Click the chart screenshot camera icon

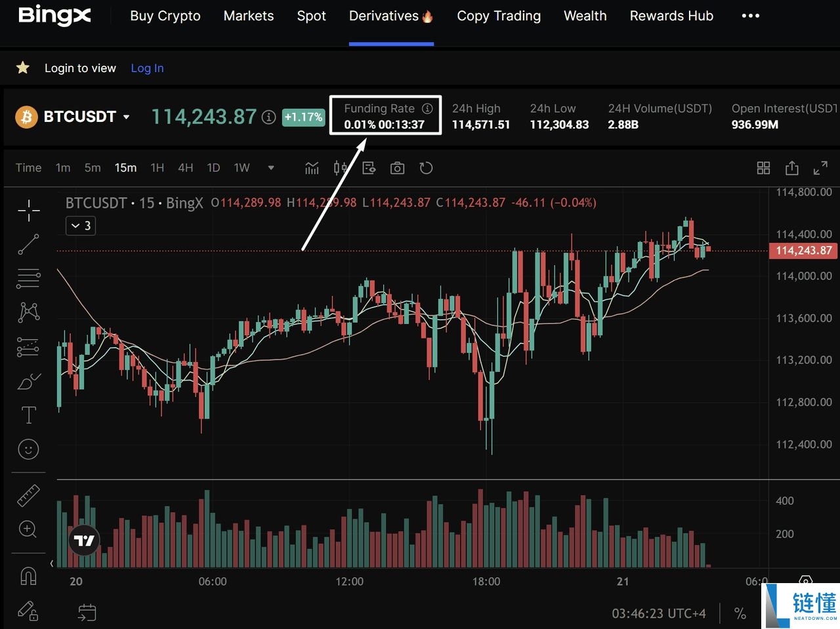[397, 168]
